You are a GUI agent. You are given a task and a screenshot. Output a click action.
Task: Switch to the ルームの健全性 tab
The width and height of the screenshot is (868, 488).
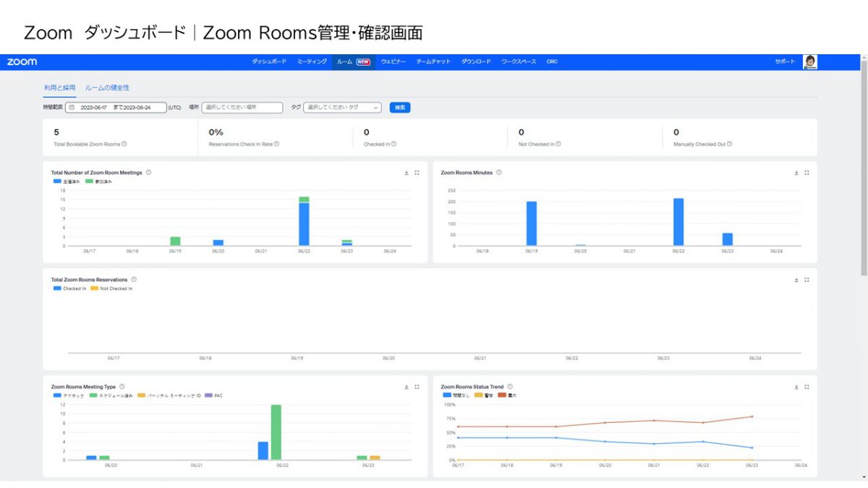click(x=107, y=87)
